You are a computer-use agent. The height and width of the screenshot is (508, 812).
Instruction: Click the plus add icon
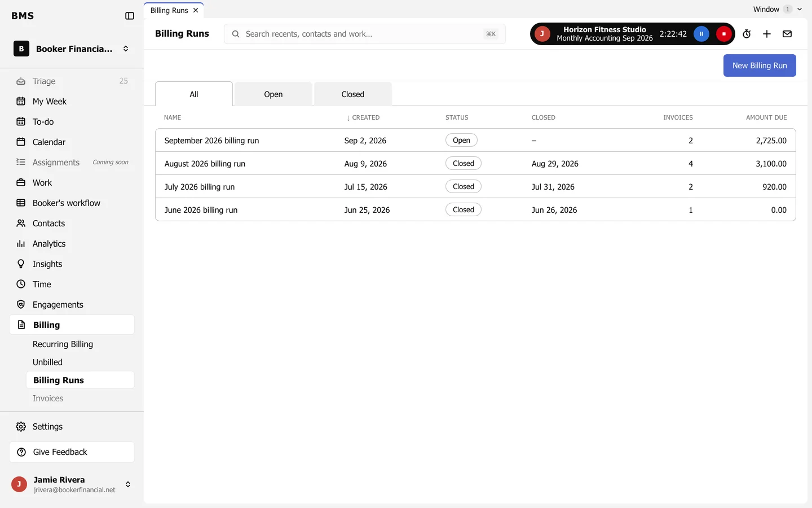767,34
